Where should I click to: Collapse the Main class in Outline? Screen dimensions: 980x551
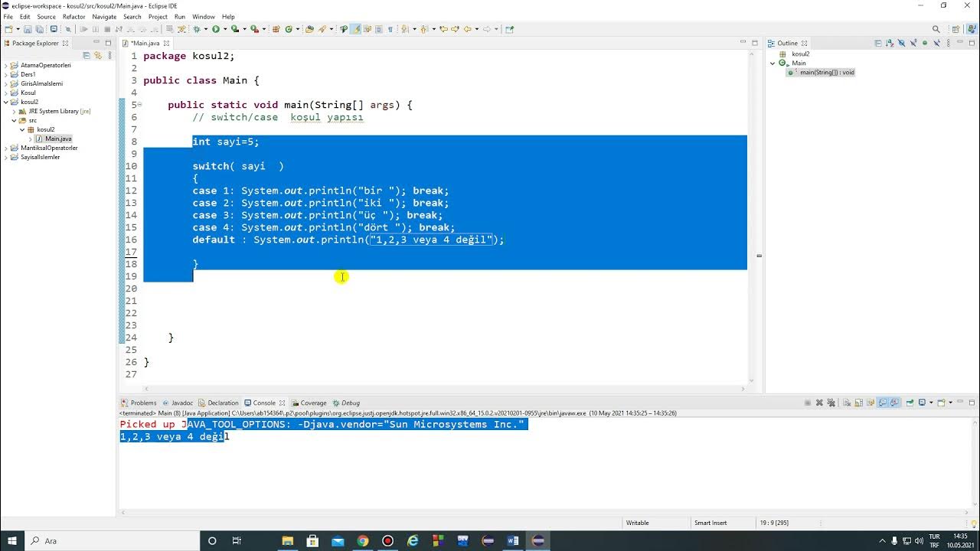(773, 63)
